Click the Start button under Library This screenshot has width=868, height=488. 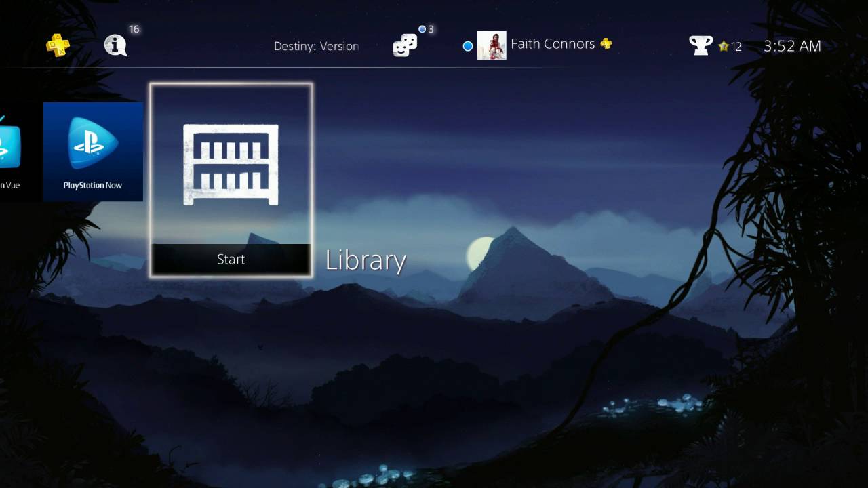pos(231,260)
